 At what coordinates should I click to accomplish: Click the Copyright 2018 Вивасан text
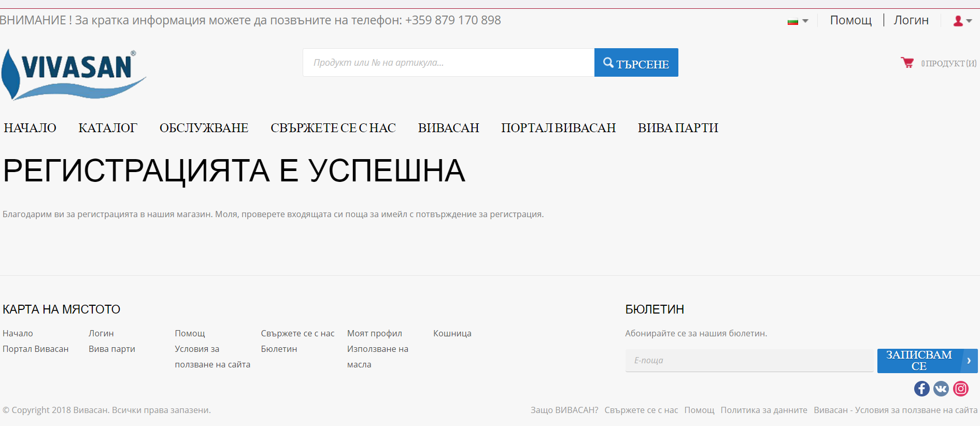coord(107,410)
